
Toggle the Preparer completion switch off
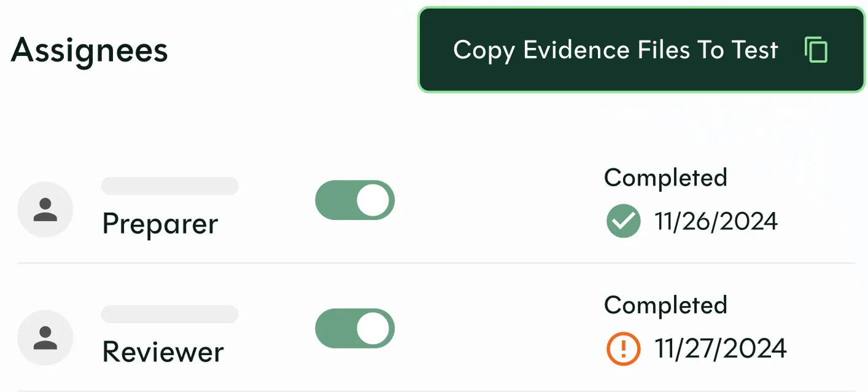click(x=355, y=200)
